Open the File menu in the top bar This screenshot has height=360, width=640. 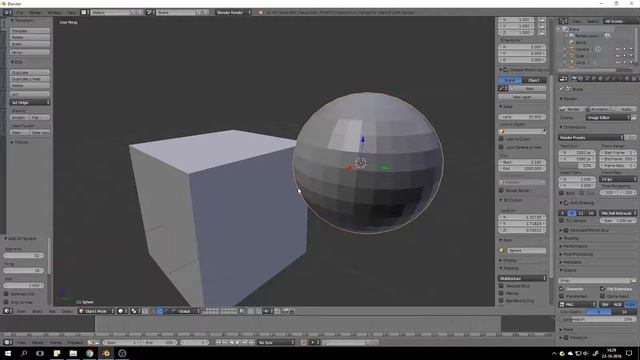pyautogui.click(x=19, y=13)
